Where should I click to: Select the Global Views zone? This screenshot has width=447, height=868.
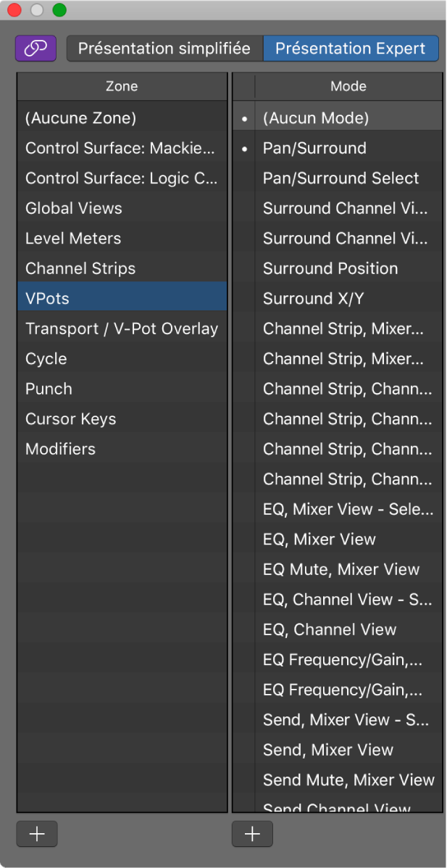click(x=74, y=209)
